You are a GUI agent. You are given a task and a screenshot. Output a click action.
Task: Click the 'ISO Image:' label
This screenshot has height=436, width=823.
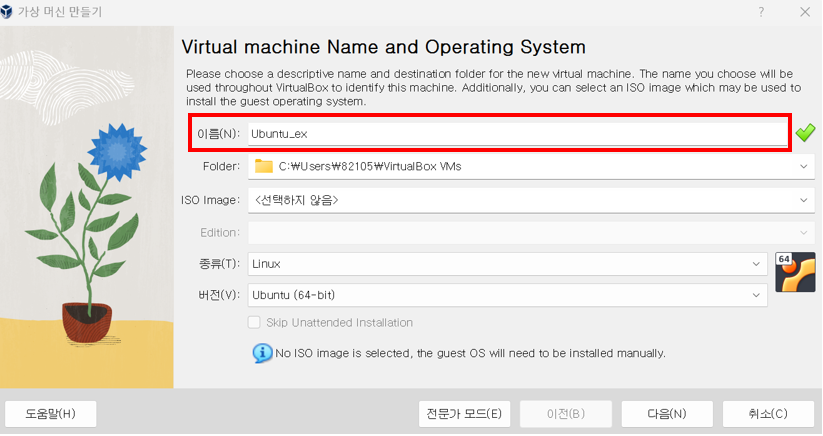(210, 200)
